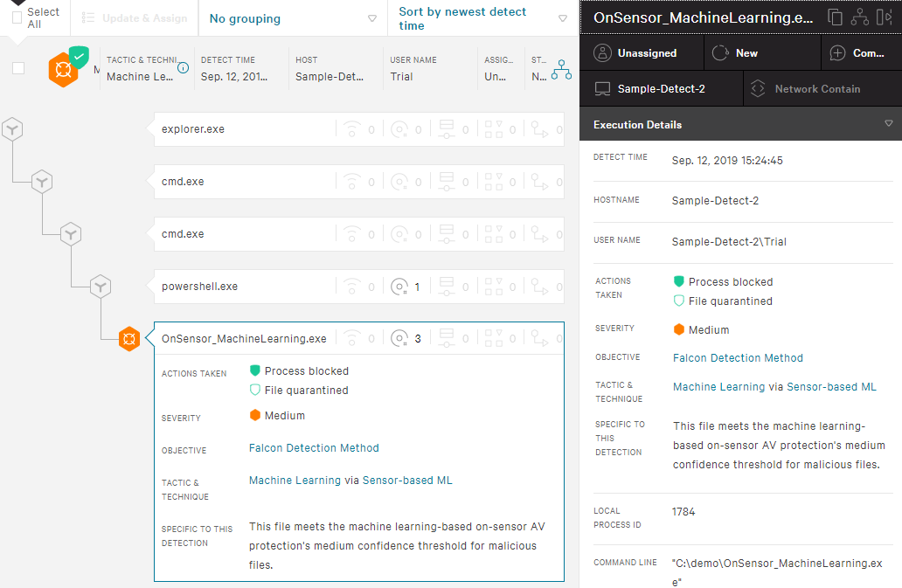Collapse the Execution Details section
Image resolution: width=902 pixels, height=588 pixels.
[888, 123]
